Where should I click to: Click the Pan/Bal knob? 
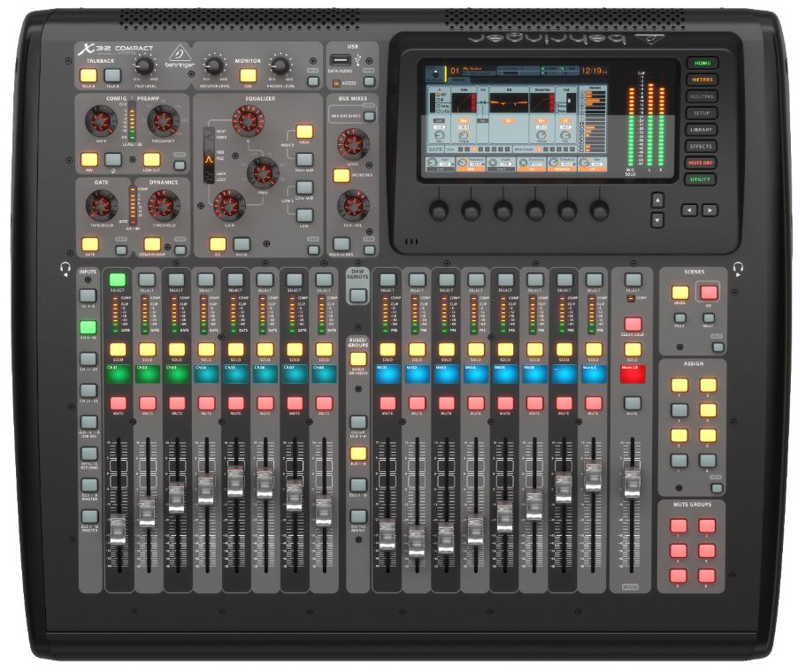(x=353, y=205)
